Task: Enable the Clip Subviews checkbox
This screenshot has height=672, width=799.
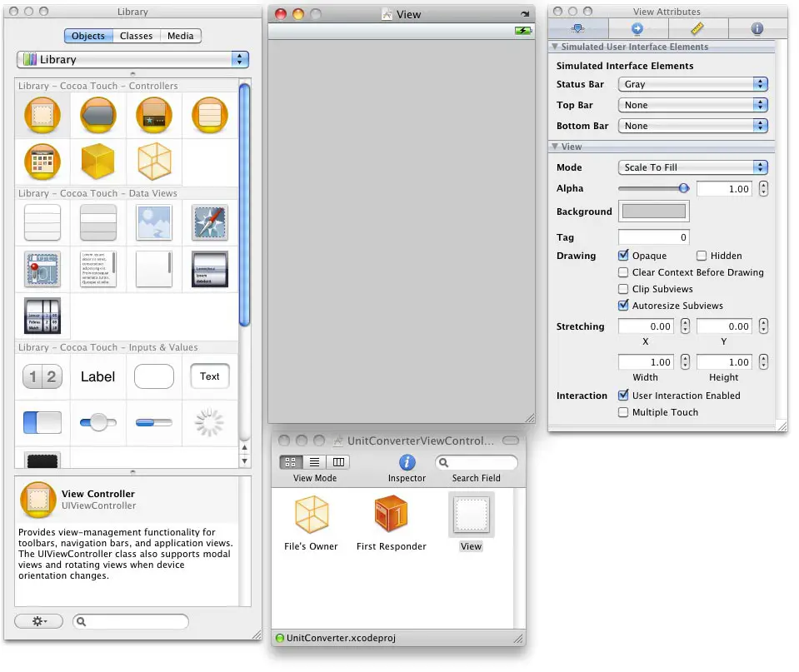Action: (x=623, y=289)
